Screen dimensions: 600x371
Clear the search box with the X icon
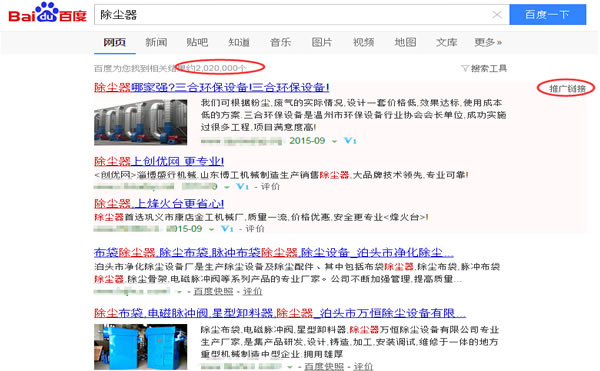tap(497, 15)
